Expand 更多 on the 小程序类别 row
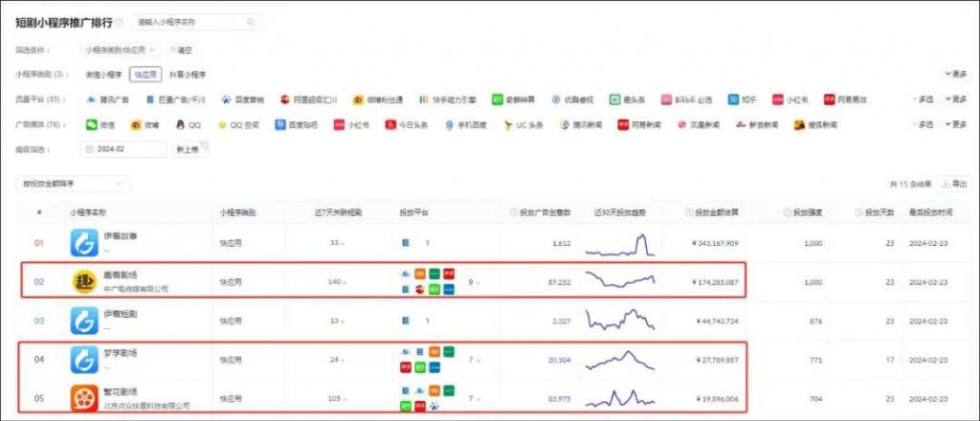Screen dimensions: 980x421 (x=956, y=75)
